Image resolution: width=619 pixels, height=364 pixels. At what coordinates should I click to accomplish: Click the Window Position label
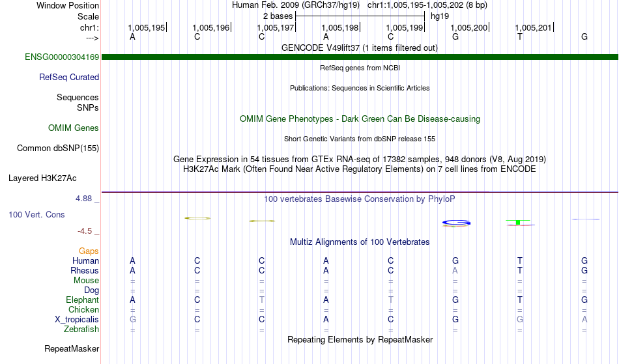(68, 5)
